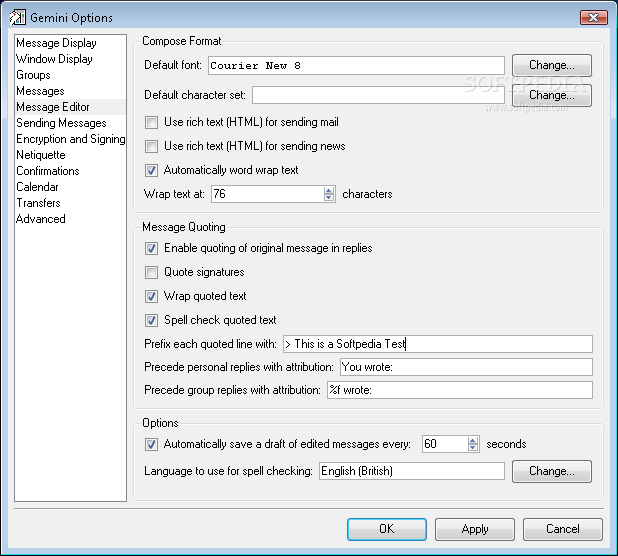Click the OK button

pos(387,529)
